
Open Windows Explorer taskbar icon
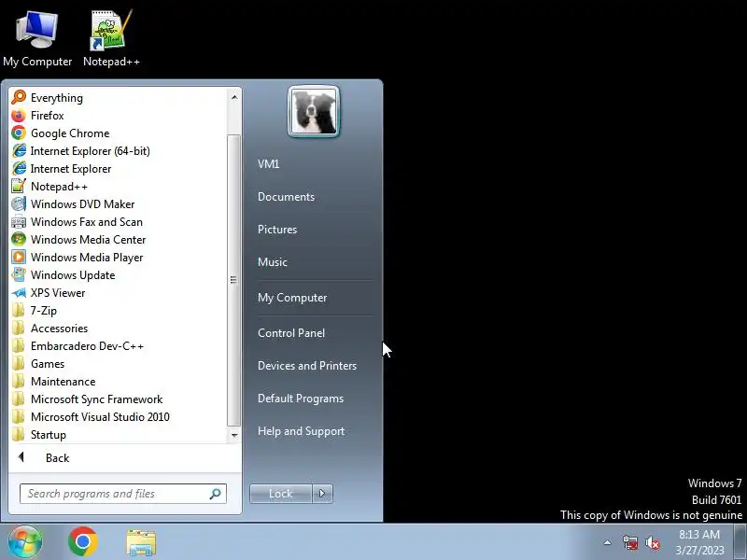[x=141, y=542]
